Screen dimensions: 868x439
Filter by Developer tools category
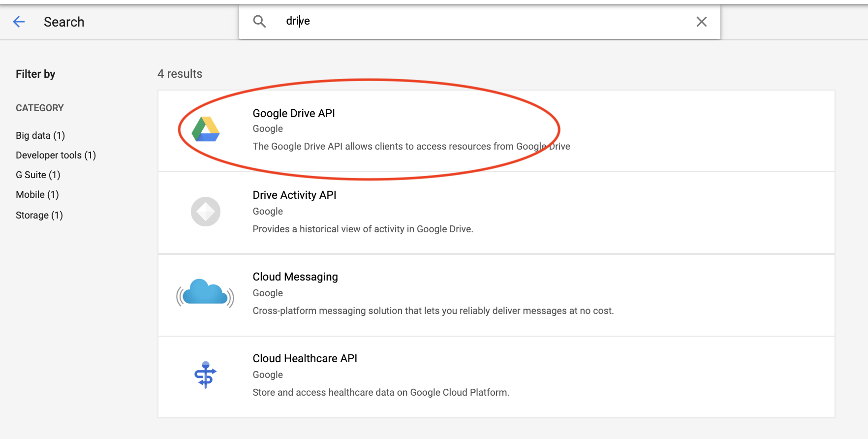coord(56,155)
